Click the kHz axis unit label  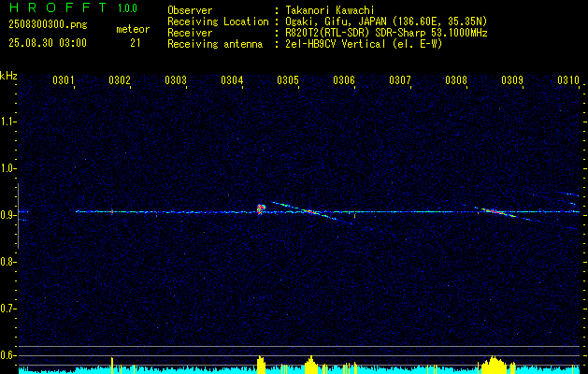pos(8,75)
